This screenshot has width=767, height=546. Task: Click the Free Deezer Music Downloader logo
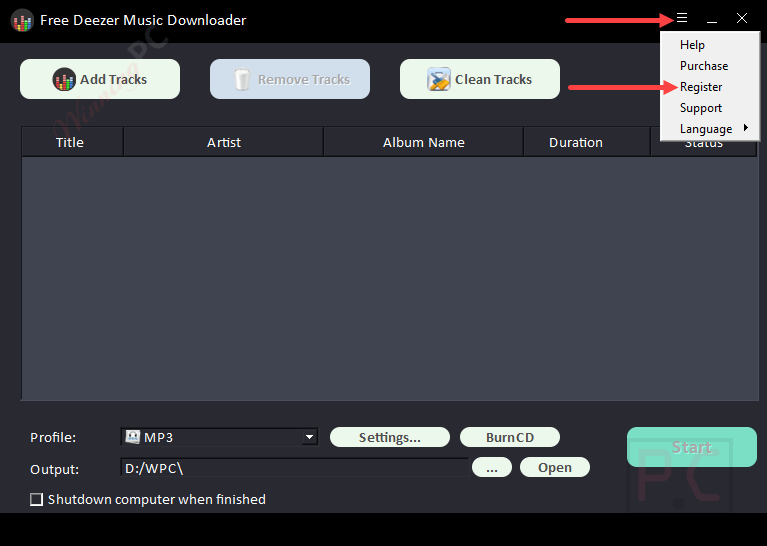[22, 21]
